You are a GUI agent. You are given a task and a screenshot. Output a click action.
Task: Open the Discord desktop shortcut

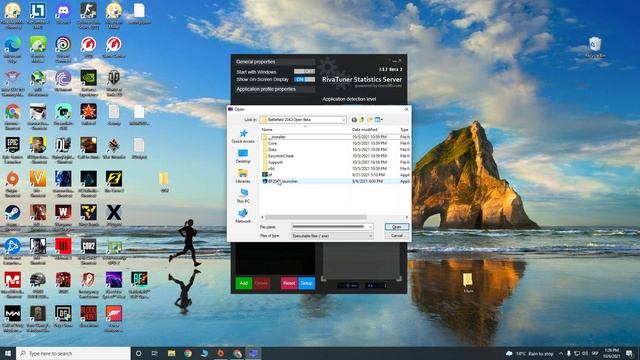tap(63, 13)
